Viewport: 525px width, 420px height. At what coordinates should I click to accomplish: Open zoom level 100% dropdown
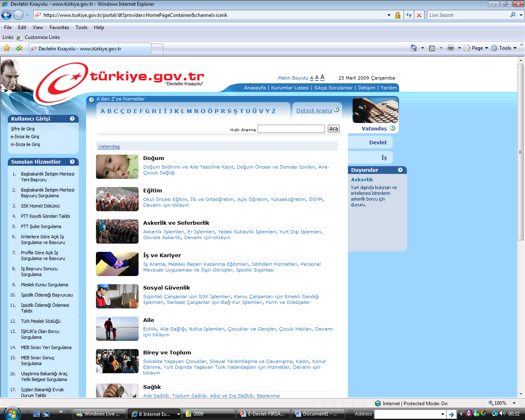(514, 403)
